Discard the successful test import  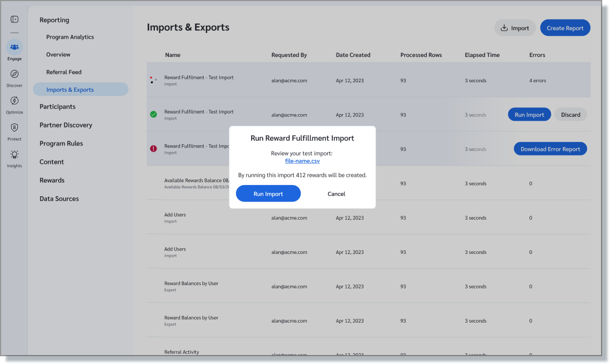[x=570, y=115]
